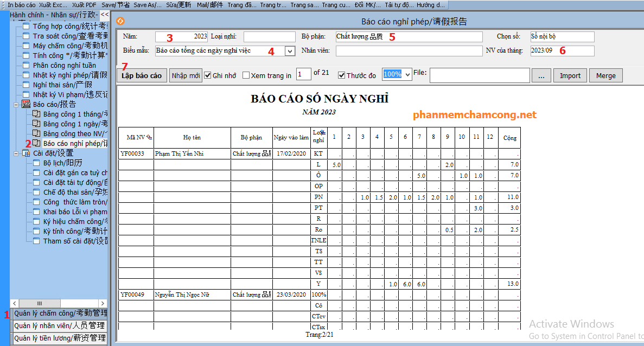Switch to Quản lý chấm công tab
644x346 pixels.
pos(60,313)
